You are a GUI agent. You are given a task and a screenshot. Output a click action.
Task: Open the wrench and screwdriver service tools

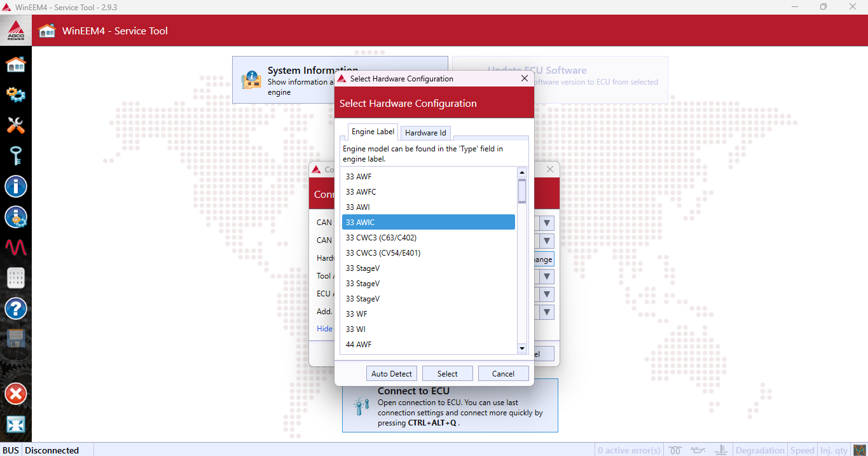(16, 125)
